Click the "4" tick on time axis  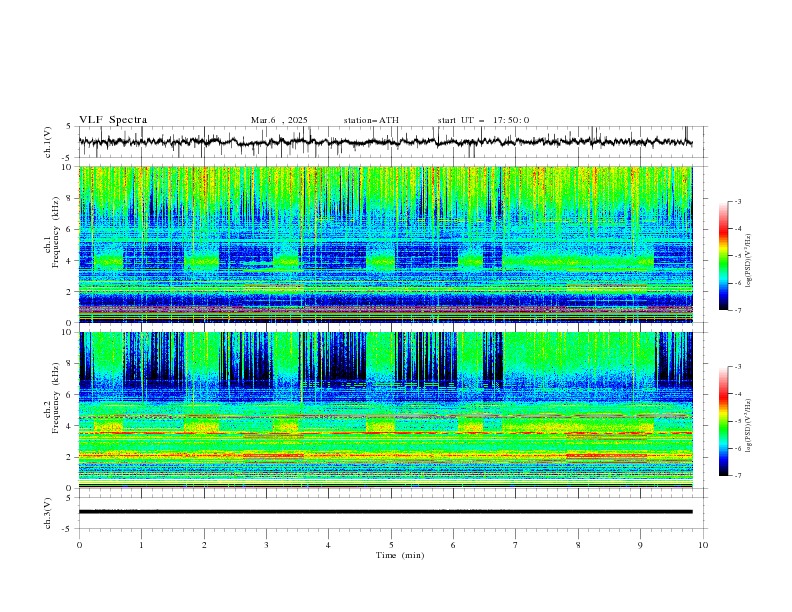click(x=328, y=545)
